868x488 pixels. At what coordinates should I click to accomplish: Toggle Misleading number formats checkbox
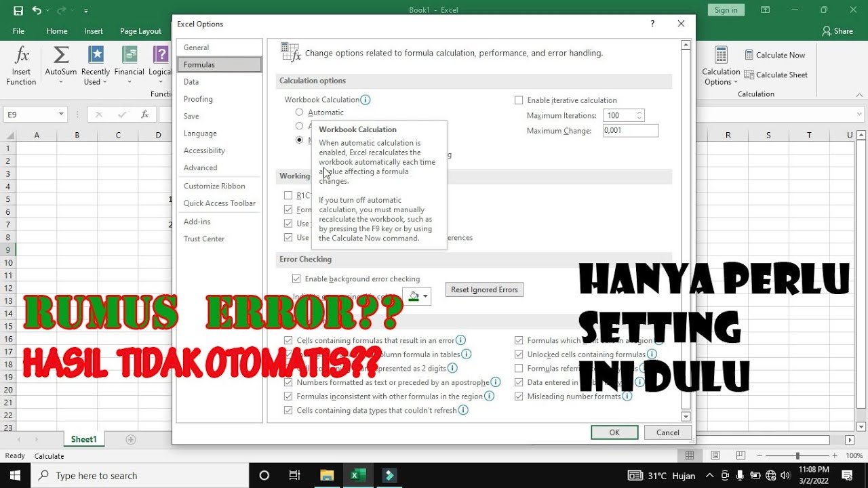pos(519,396)
